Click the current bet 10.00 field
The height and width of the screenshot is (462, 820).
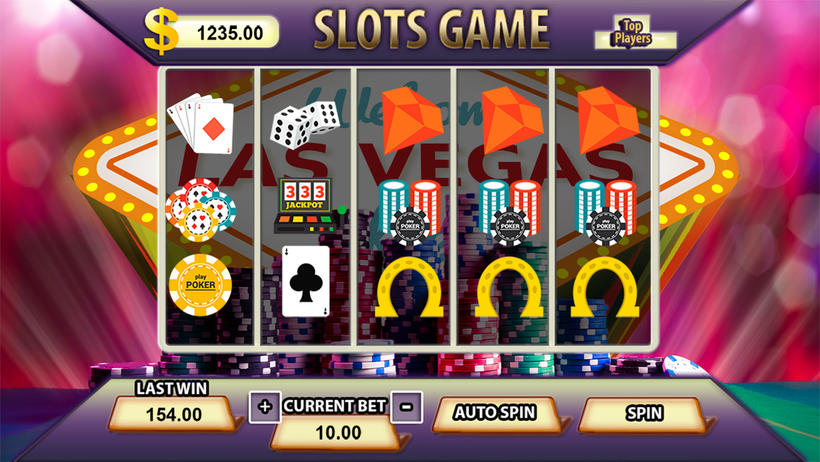coord(337,432)
